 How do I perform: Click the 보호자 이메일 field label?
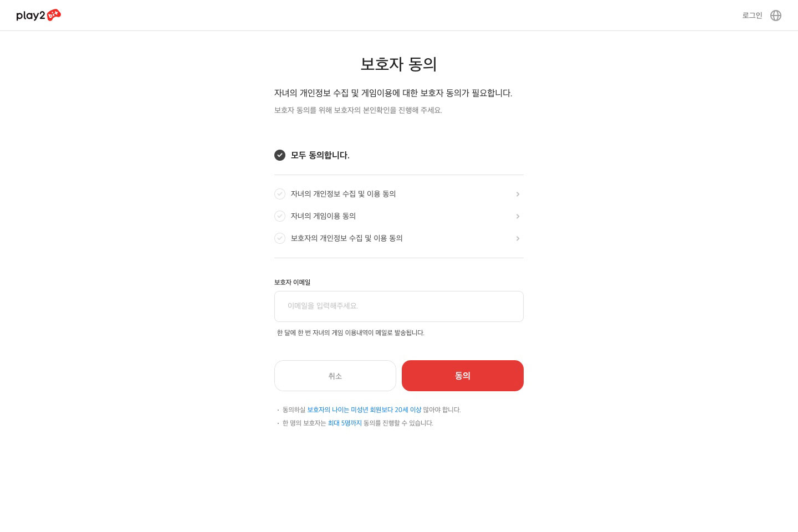(292, 282)
